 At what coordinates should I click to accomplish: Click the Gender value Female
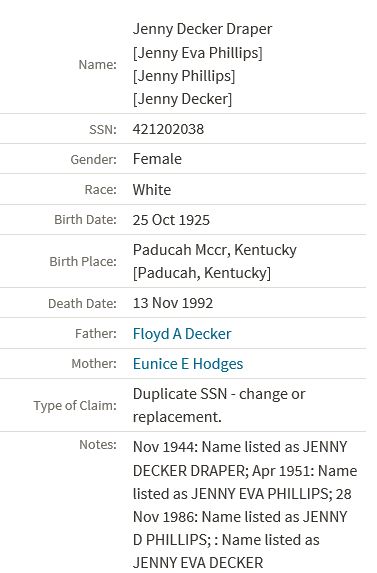click(157, 159)
